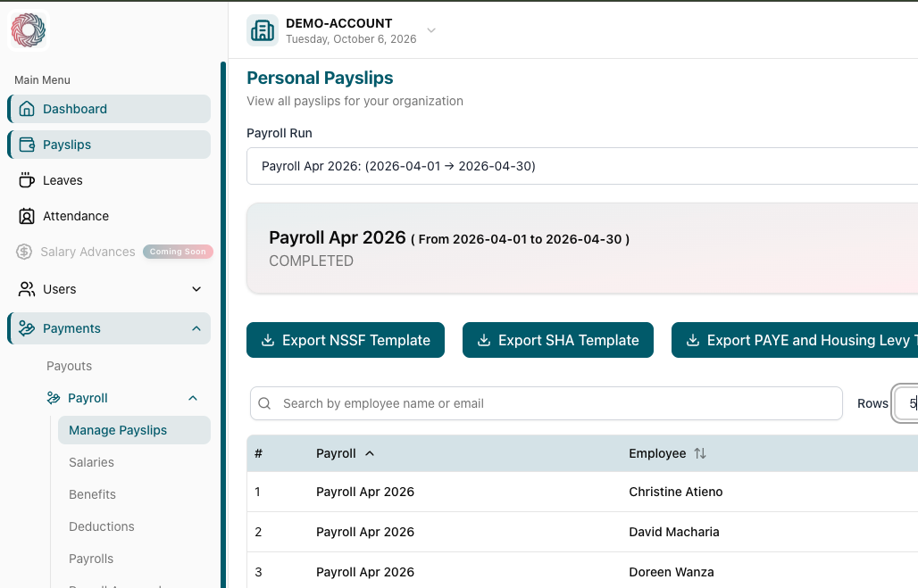Click the Export NSSF Template button
This screenshot has height=588, width=918.
[x=346, y=340]
